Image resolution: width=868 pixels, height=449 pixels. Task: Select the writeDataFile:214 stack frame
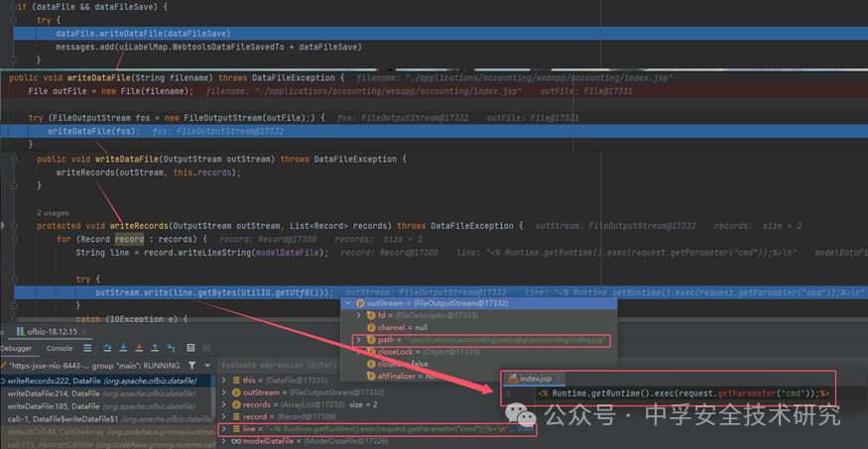pos(106,393)
